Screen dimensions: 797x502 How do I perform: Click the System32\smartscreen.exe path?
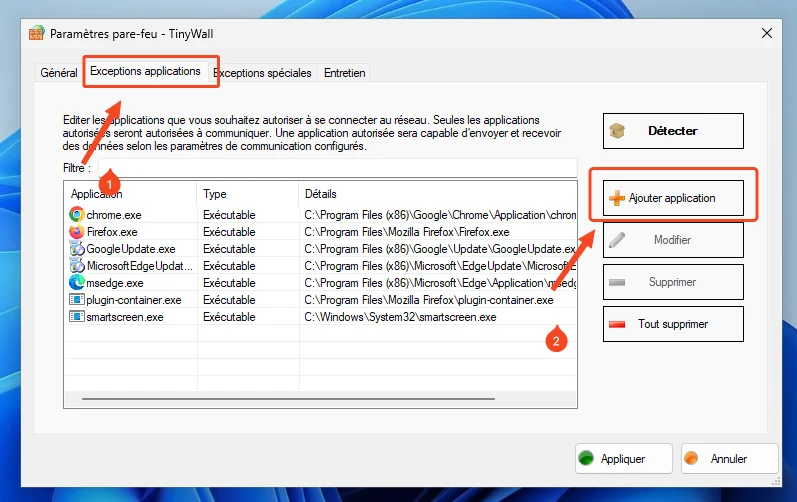tap(400, 317)
